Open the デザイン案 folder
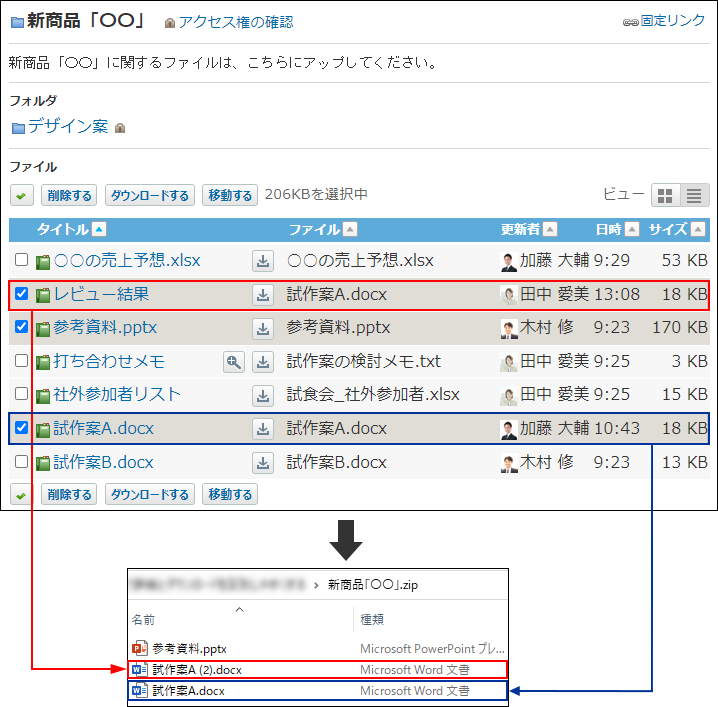This screenshot has height=707, width=718. (x=67, y=127)
